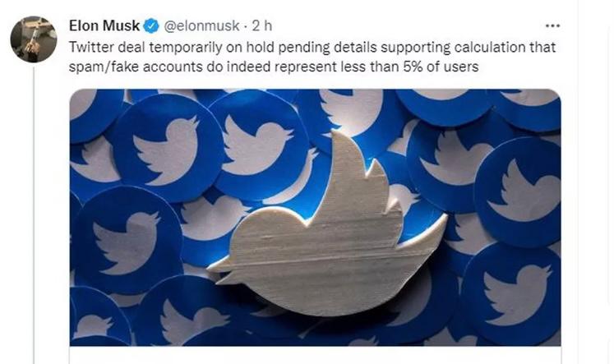This screenshot has width=614, height=364.
Task: Click the white 3D bird's pointed beak
Action: 215,265
